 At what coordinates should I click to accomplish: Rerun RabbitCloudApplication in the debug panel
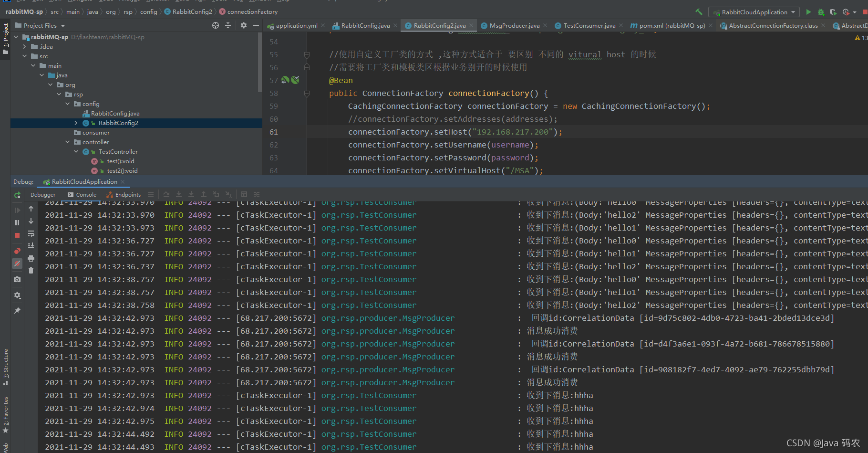tap(17, 195)
